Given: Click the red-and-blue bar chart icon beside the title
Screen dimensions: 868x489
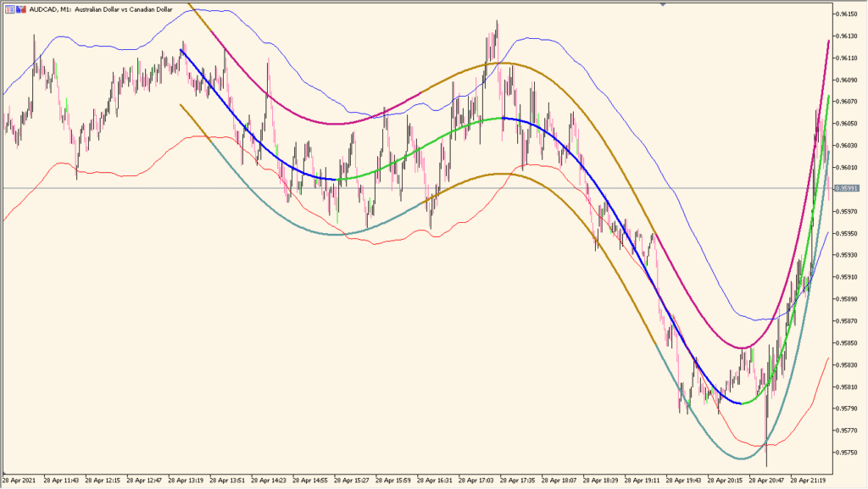Looking at the screenshot, I should 20,9.
